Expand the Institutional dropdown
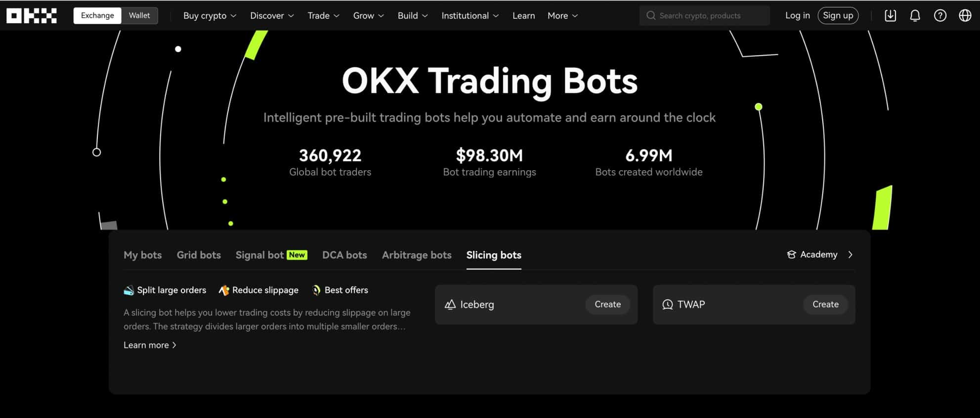The image size is (980, 418). pyautogui.click(x=469, y=16)
